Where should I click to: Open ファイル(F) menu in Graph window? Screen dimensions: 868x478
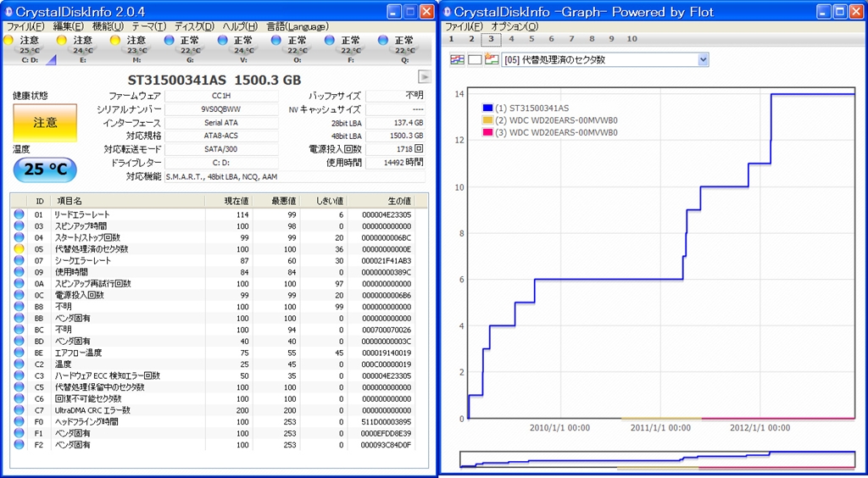point(464,26)
